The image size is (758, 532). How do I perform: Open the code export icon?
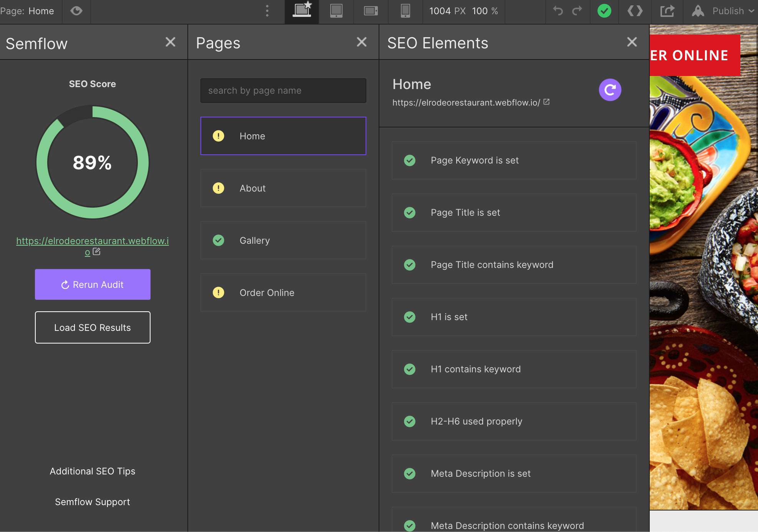(x=635, y=11)
